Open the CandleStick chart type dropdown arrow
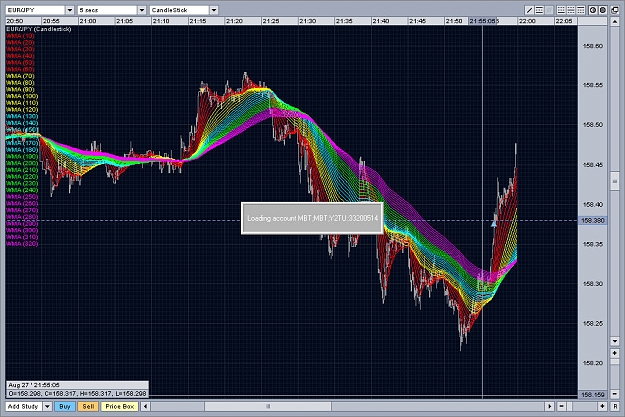This screenshot has height=417, width=625. (214, 10)
